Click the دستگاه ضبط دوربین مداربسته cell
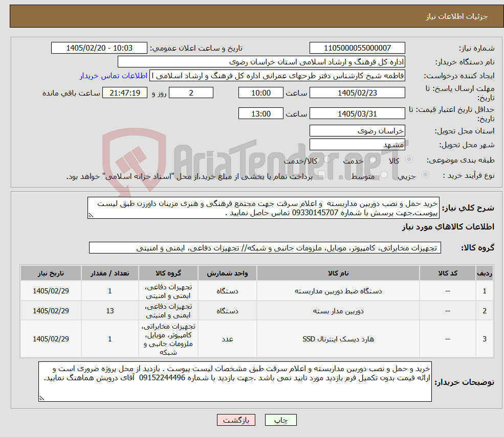This screenshot has height=437, width=504. (338, 291)
